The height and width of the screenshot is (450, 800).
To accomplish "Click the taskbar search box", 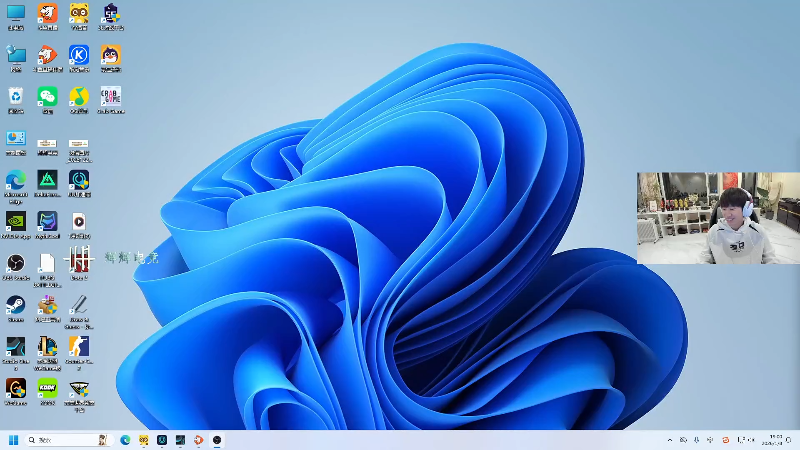I will (x=68, y=440).
